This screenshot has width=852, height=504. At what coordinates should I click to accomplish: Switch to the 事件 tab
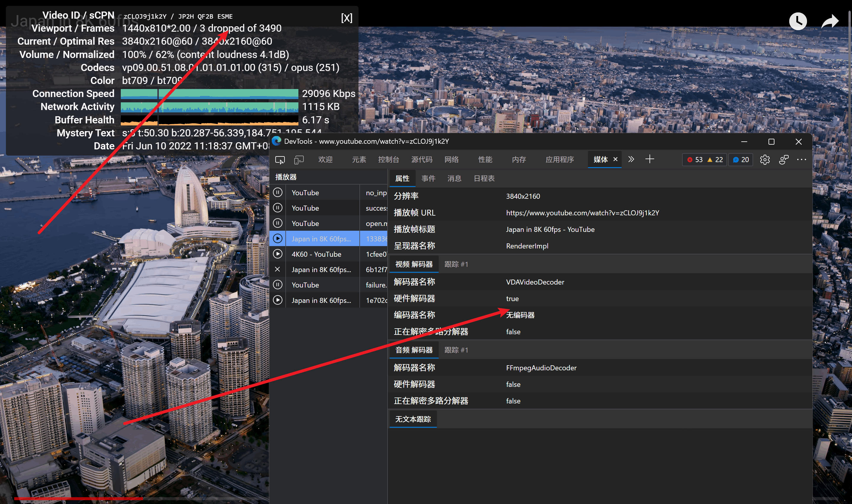[428, 179]
